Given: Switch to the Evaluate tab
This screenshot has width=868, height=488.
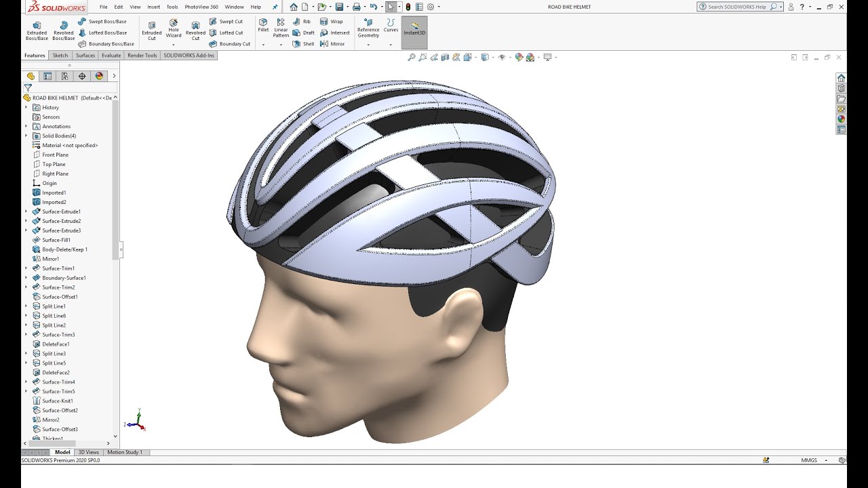Looking at the screenshot, I should 111,56.
